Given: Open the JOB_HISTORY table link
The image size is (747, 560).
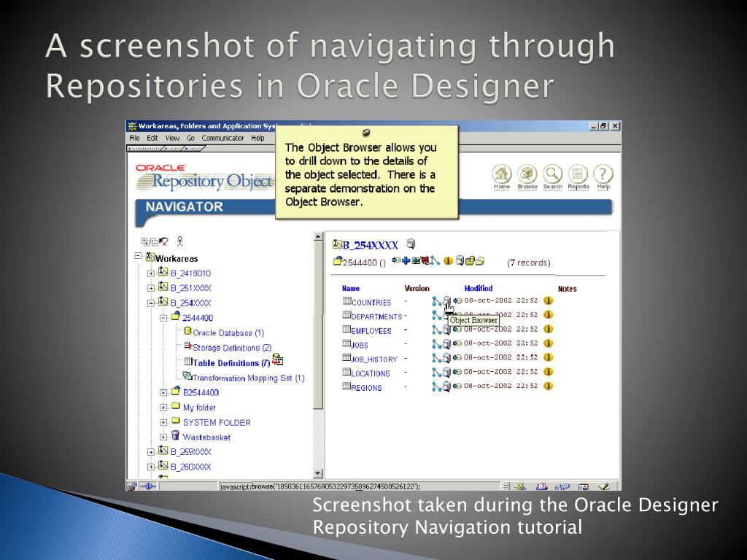Looking at the screenshot, I should coord(374,359).
